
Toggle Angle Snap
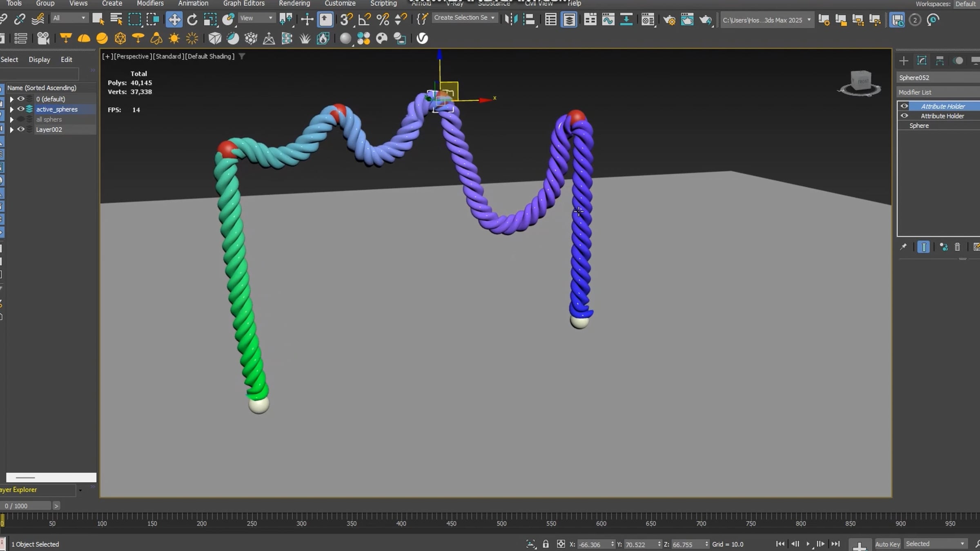point(365,19)
